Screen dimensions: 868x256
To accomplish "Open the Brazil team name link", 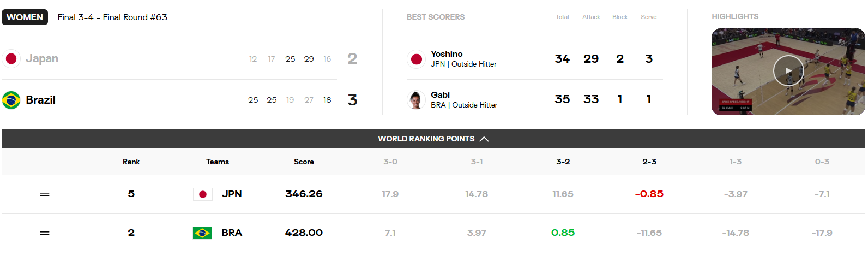I will click(x=40, y=100).
